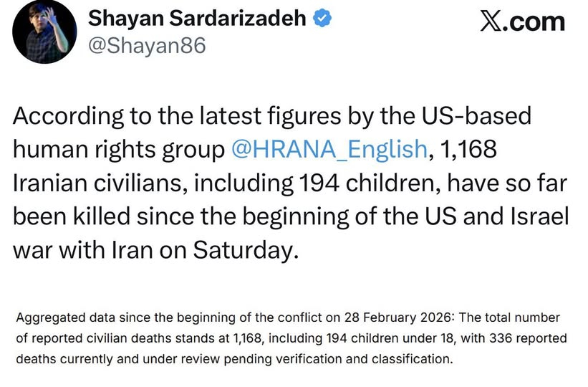Click the @Shayan86 handle
This screenshot has width=588, height=387.
[x=147, y=45]
